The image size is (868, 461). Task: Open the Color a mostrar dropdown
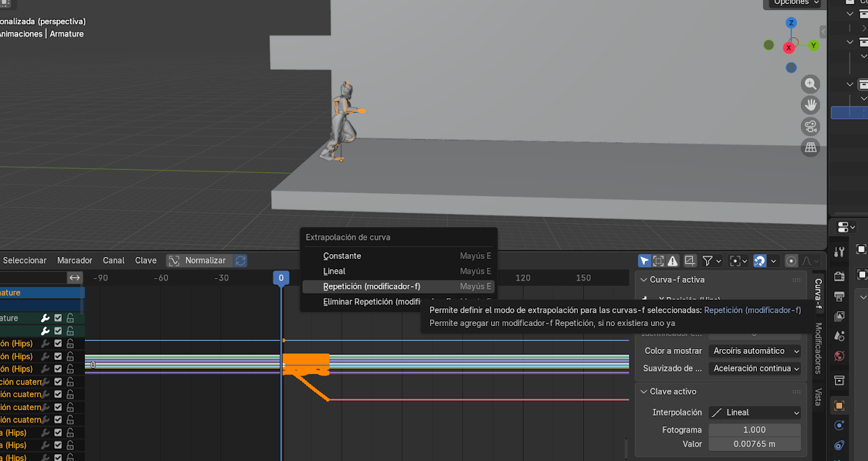click(x=756, y=351)
